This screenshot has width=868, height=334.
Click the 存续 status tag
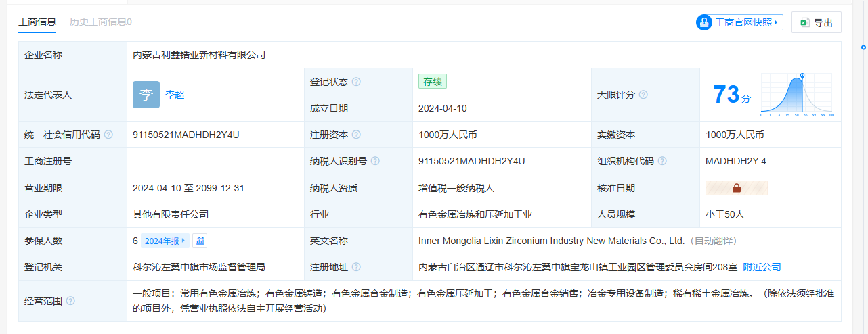pyautogui.click(x=433, y=82)
